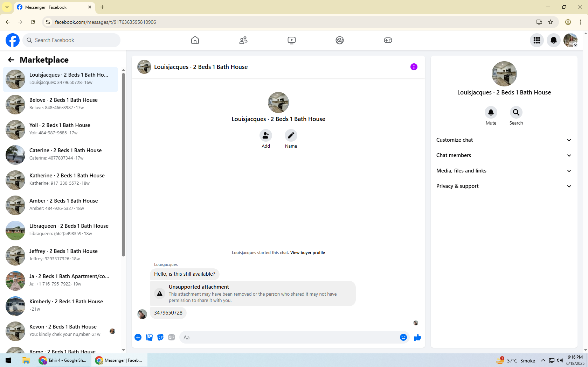
Task: Send a thumbs up like
Action: point(417,337)
